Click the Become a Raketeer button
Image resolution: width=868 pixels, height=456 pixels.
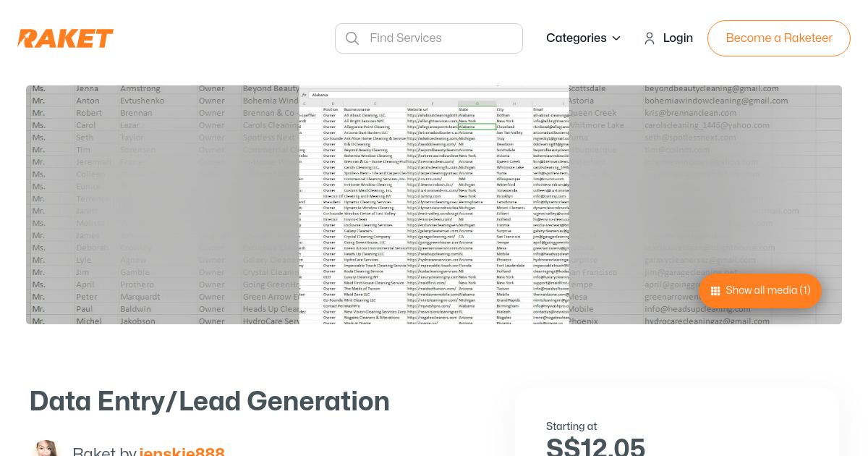(778, 38)
